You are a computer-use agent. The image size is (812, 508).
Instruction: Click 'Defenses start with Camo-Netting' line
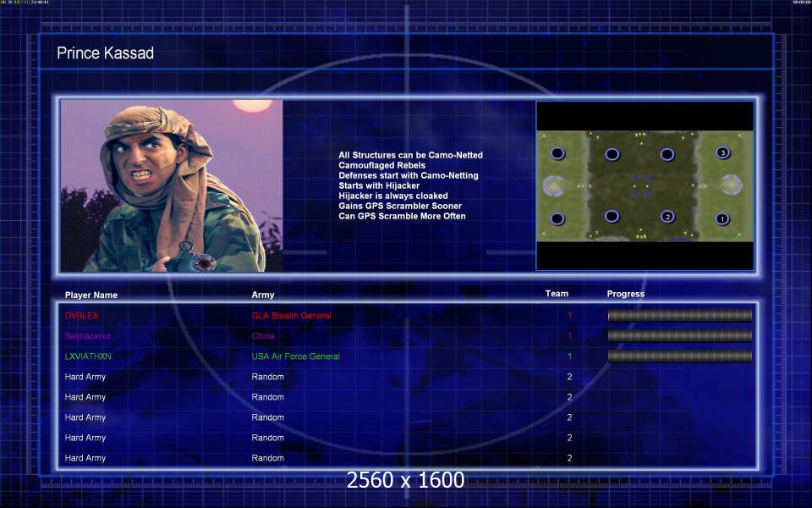tap(408, 175)
